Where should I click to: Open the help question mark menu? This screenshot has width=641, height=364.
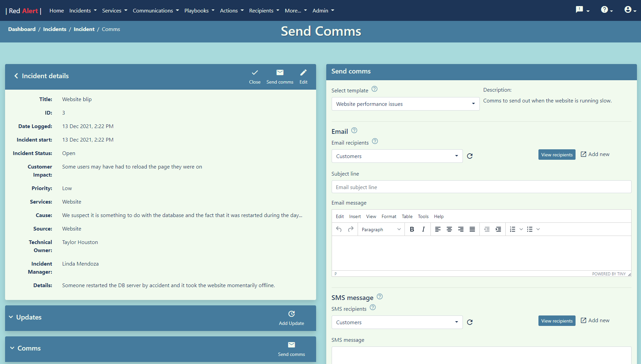[x=606, y=10]
